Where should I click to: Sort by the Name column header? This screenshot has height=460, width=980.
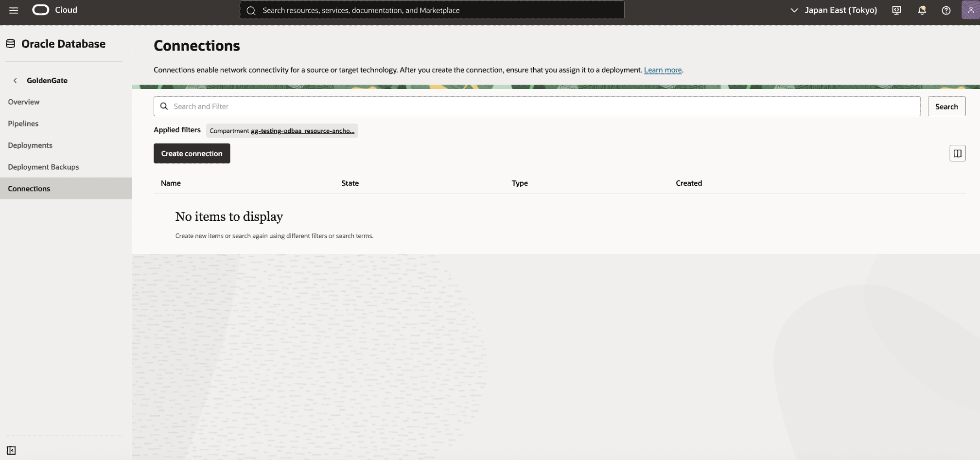(171, 183)
